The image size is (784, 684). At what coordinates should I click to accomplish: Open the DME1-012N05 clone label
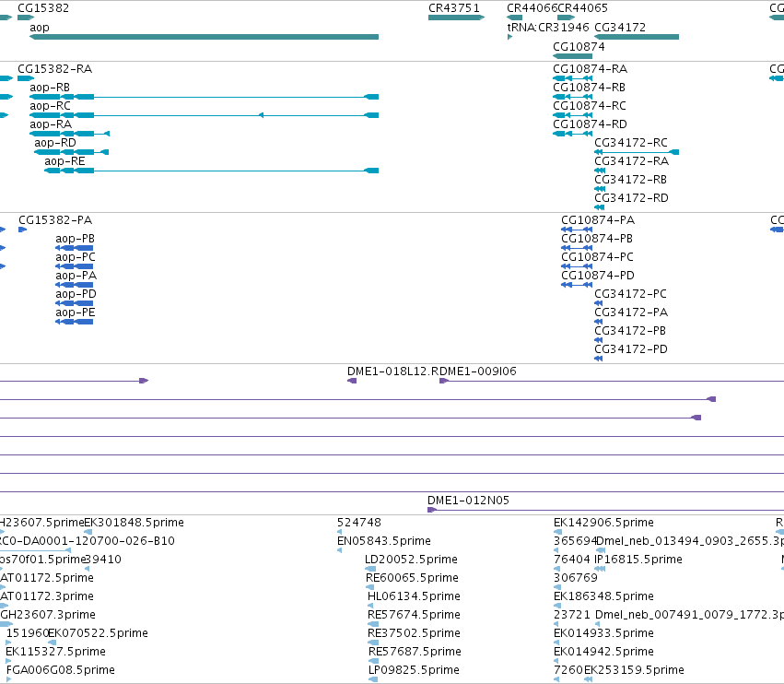click(468, 501)
